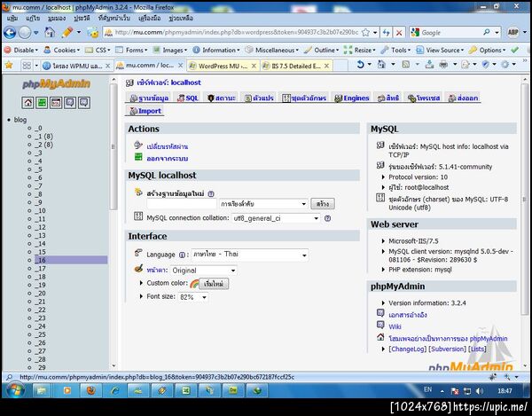This screenshot has height=416, width=532.
Task: Select database _1 (8) in sidebar
Action: click(43, 137)
